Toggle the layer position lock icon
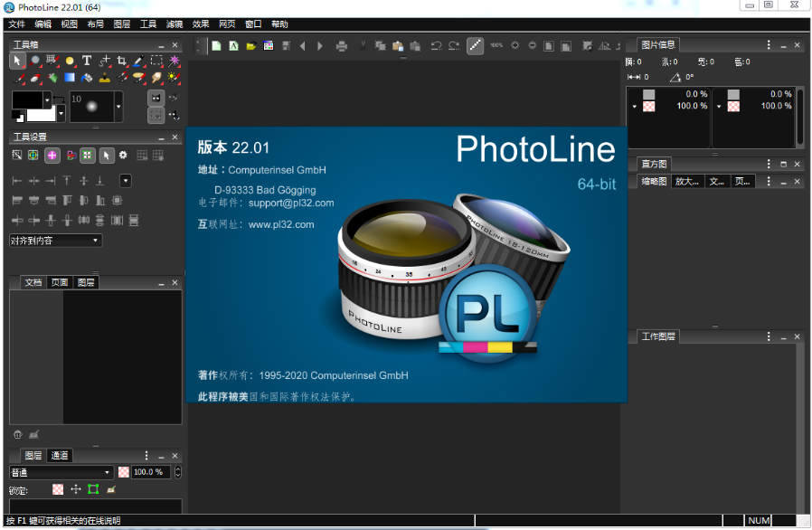The height and width of the screenshot is (530, 812). coord(76,489)
